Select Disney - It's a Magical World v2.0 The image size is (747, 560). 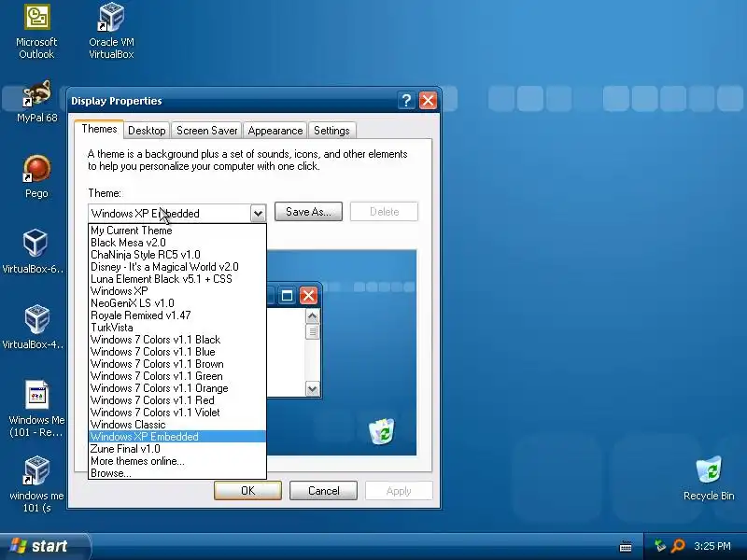177,267
